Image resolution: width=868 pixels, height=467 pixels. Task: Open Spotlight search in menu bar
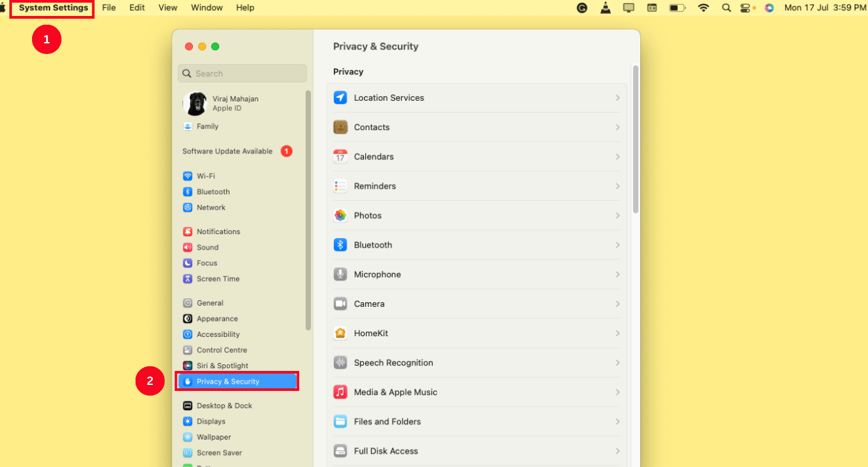726,8
